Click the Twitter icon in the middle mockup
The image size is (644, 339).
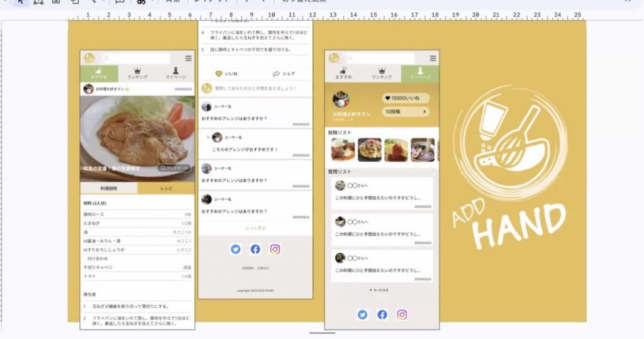click(235, 249)
